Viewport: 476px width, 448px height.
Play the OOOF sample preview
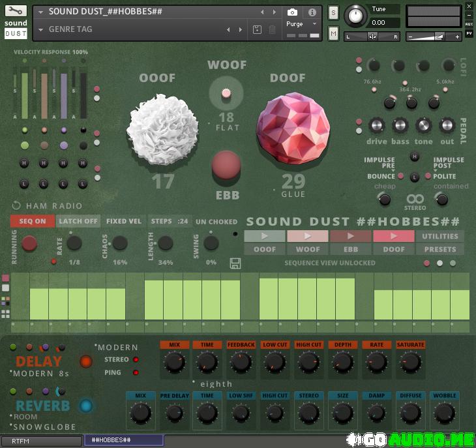tap(265, 236)
